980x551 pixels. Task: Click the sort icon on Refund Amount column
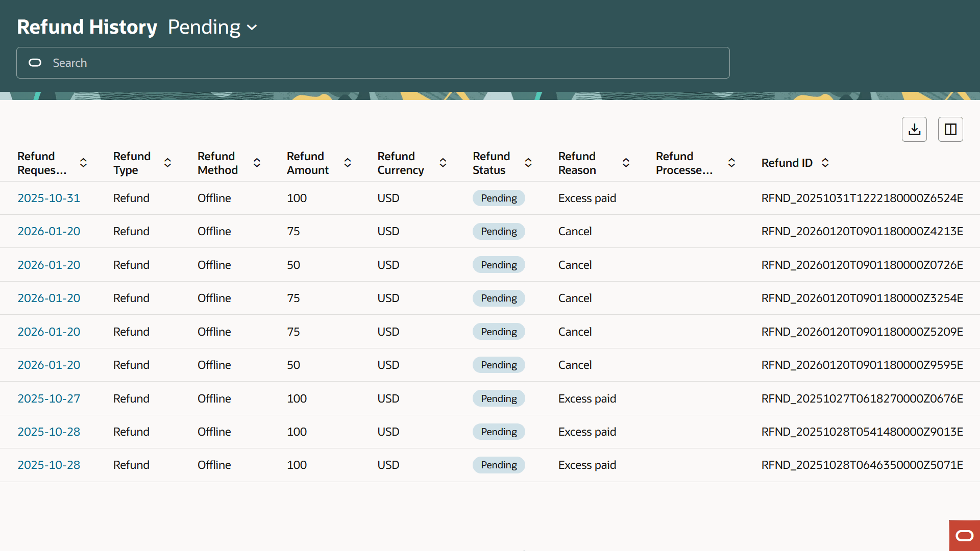pyautogui.click(x=348, y=163)
